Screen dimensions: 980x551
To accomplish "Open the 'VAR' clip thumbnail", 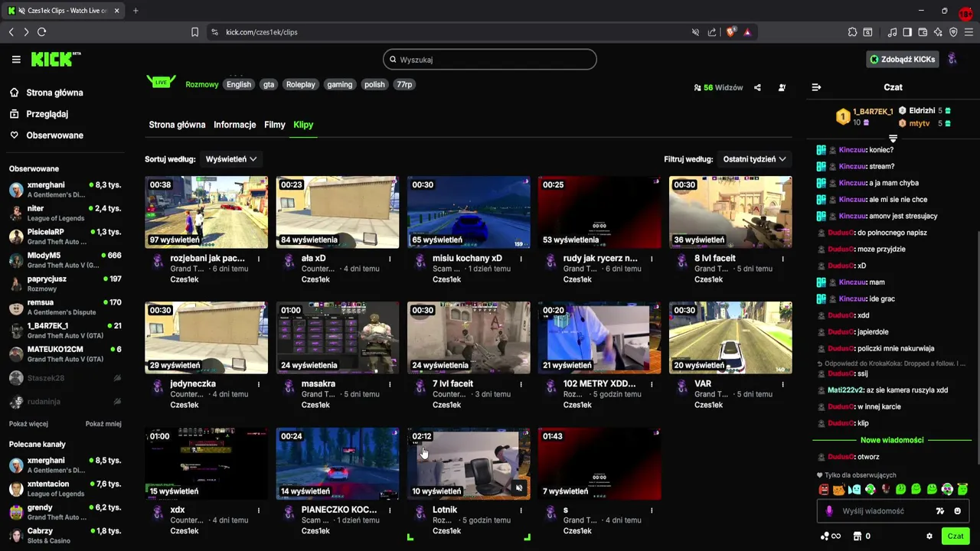I will [x=730, y=337].
